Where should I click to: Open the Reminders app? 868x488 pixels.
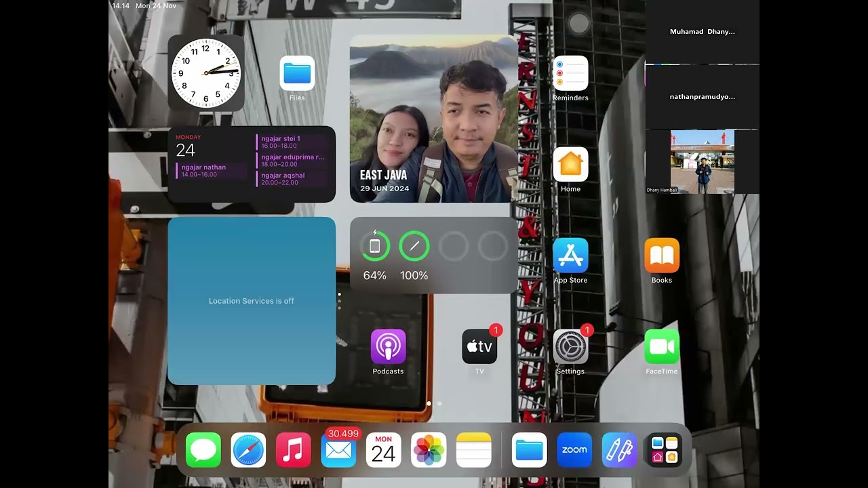[570, 73]
